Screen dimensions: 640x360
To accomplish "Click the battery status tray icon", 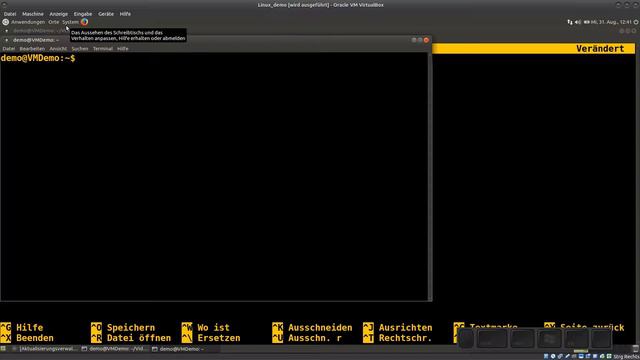I will pos(587,22).
